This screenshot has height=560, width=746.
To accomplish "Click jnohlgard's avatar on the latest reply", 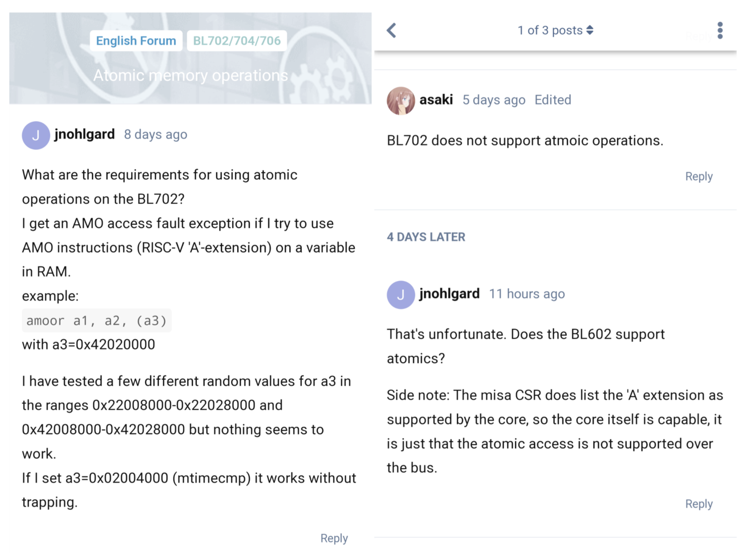I will (401, 295).
